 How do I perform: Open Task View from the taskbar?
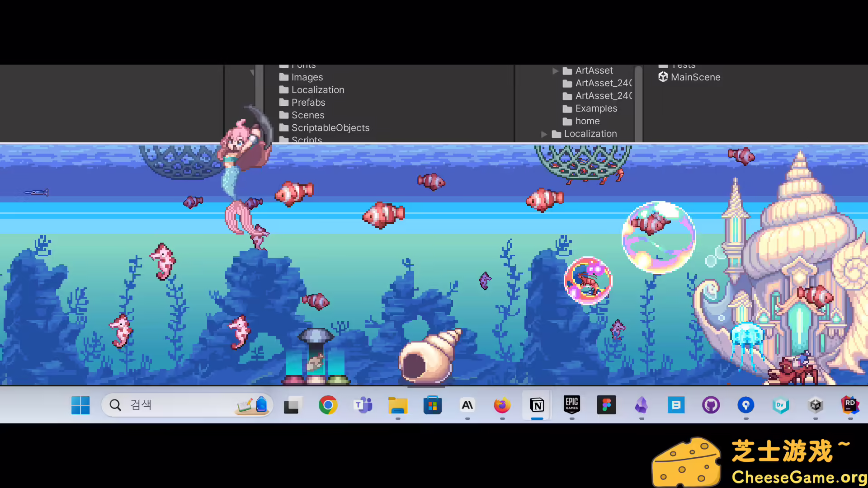point(292,405)
